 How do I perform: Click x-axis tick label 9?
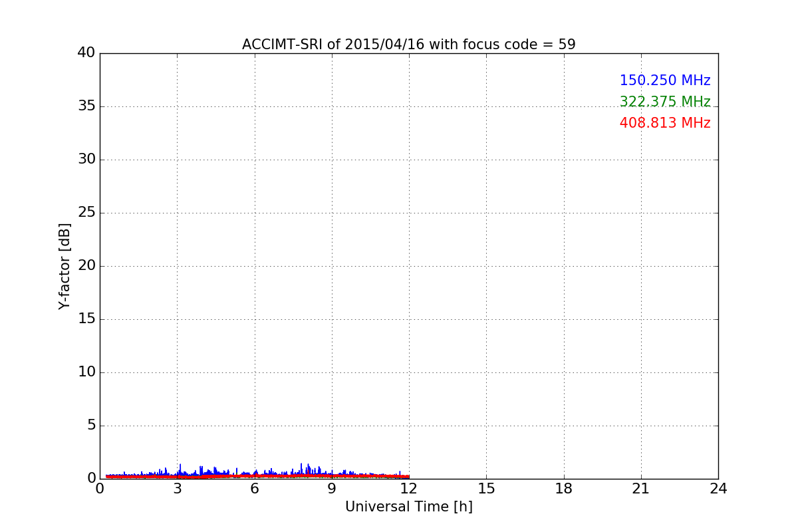332,489
